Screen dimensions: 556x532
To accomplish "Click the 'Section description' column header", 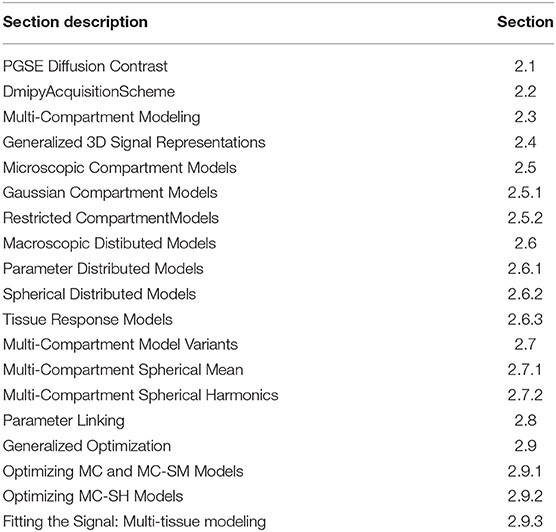I will click(75, 22).
